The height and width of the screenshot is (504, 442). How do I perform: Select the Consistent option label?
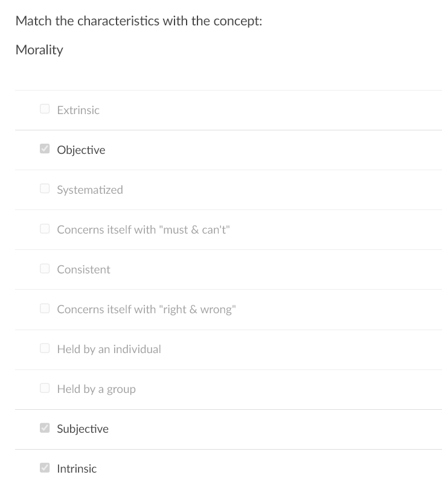[83, 269]
